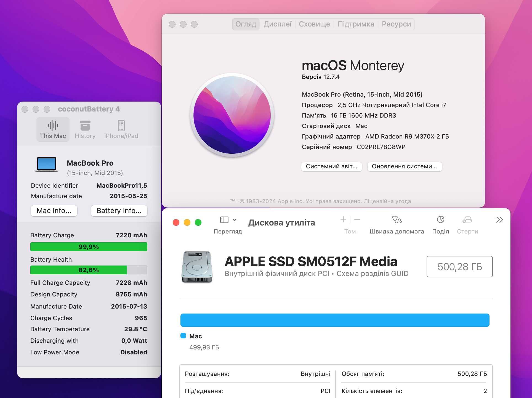The height and width of the screenshot is (398, 532).
Task: Minimize Disk Utility with the yellow button
Action: coord(187,222)
